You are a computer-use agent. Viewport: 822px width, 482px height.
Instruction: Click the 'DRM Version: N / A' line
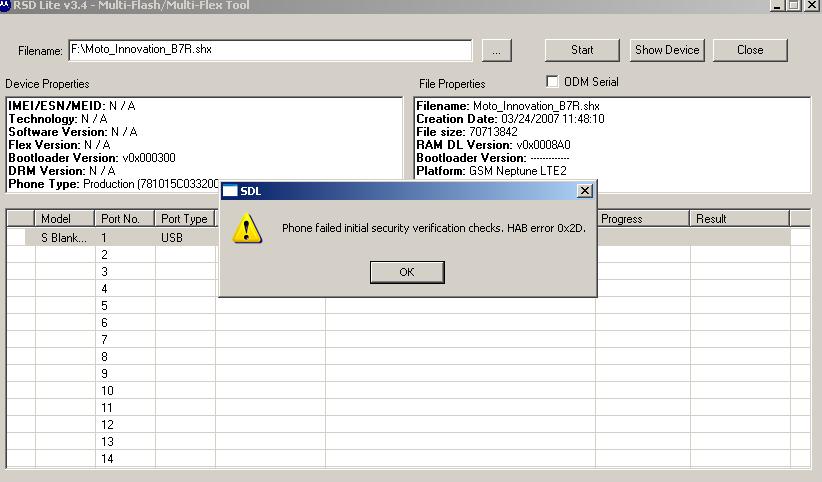coord(62,171)
